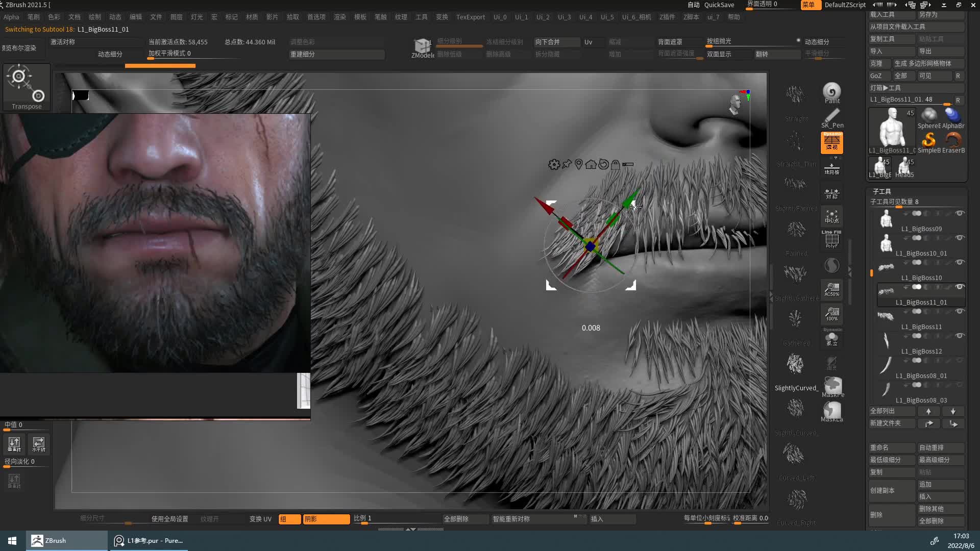This screenshot has height=551, width=980.
Task: Toggle the gizmo lock icon
Action: [x=616, y=164]
